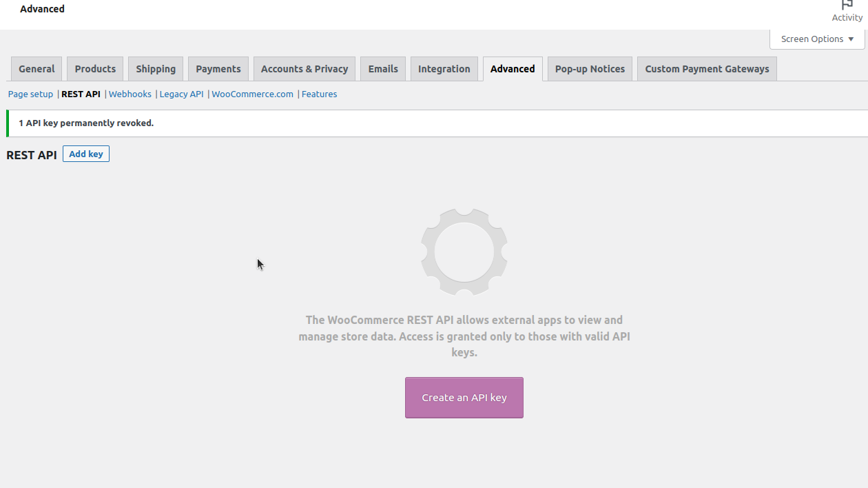The image size is (868, 488).
Task: Open the Features section link
Action: (320, 94)
